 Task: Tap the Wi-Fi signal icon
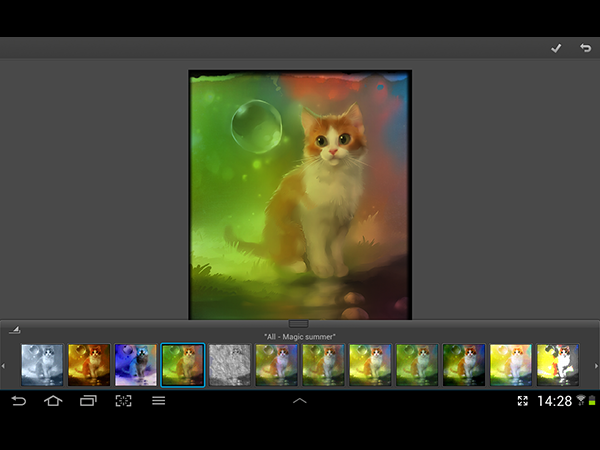click(x=581, y=400)
